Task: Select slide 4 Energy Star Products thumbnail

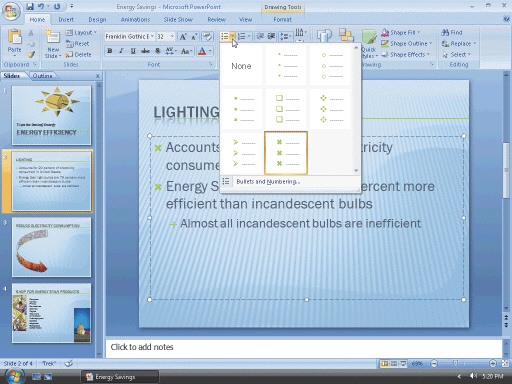Action: (52, 313)
